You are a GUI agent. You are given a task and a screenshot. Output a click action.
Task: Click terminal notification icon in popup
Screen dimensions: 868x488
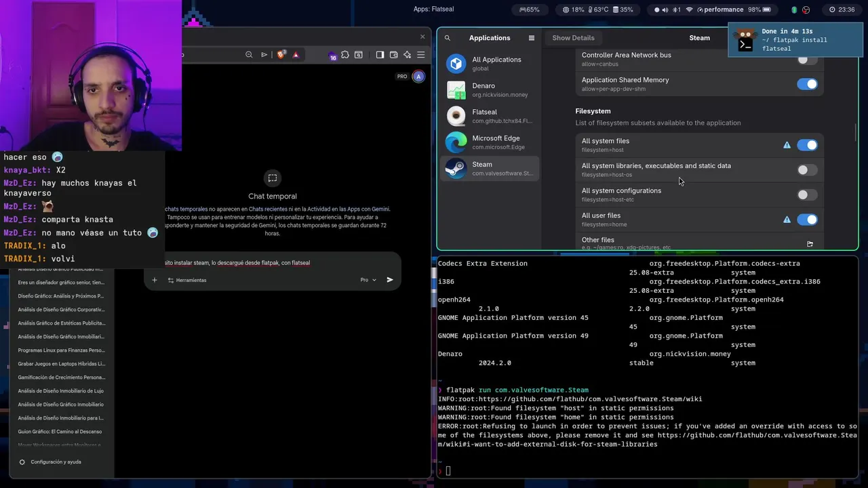pos(745,40)
